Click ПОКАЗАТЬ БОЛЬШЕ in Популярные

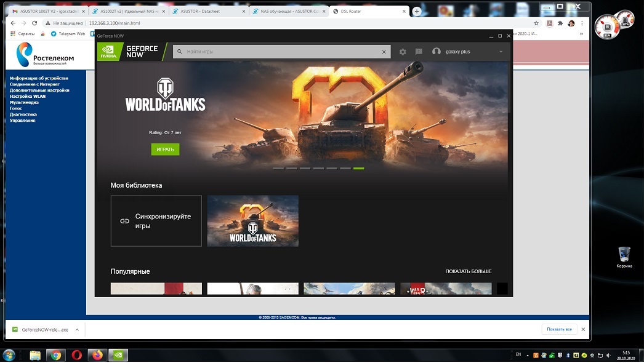pyautogui.click(x=468, y=271)
